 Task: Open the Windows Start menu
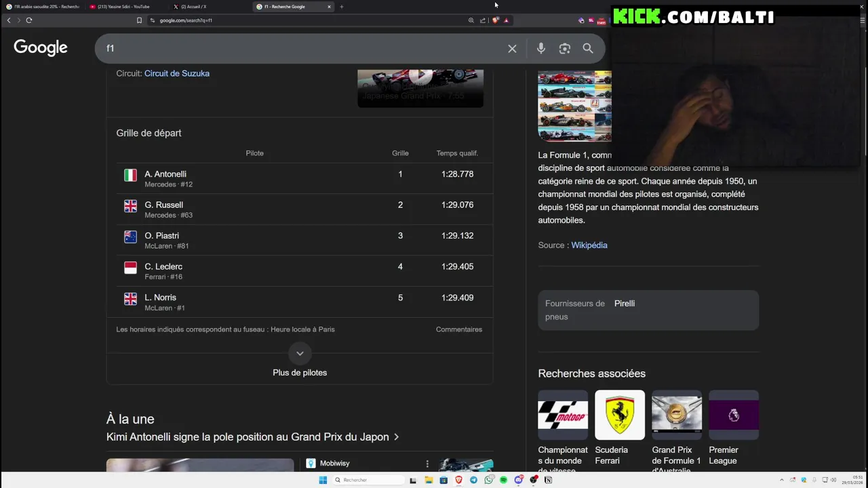point(323,480)
